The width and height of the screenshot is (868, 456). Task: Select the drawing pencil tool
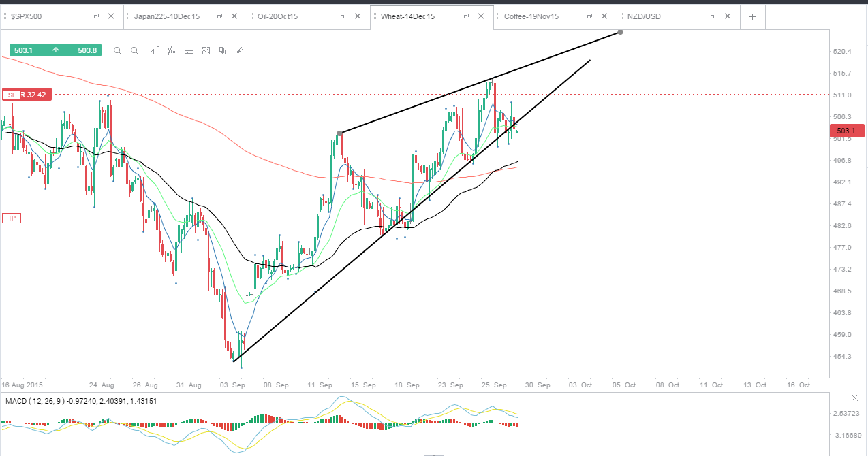click(239, 50)
